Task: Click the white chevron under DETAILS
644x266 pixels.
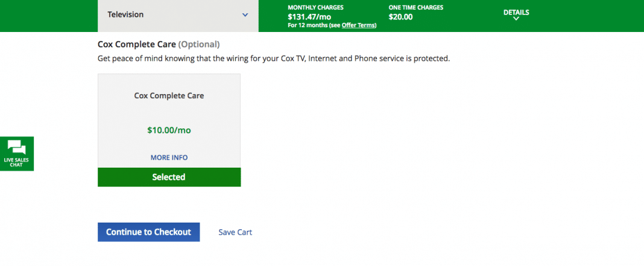Action: pos(516,19)
